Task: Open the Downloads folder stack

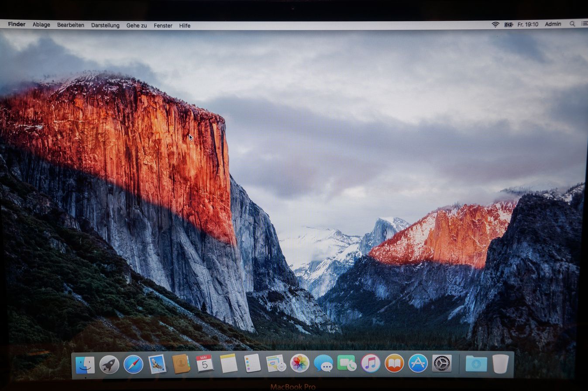Action: pyautogui.click(x=476, y=363)
